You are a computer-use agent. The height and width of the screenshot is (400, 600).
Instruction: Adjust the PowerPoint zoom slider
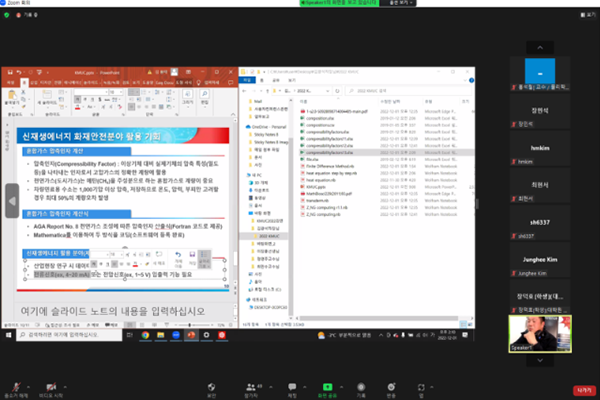pyautogui.click(x=190, y=325)
